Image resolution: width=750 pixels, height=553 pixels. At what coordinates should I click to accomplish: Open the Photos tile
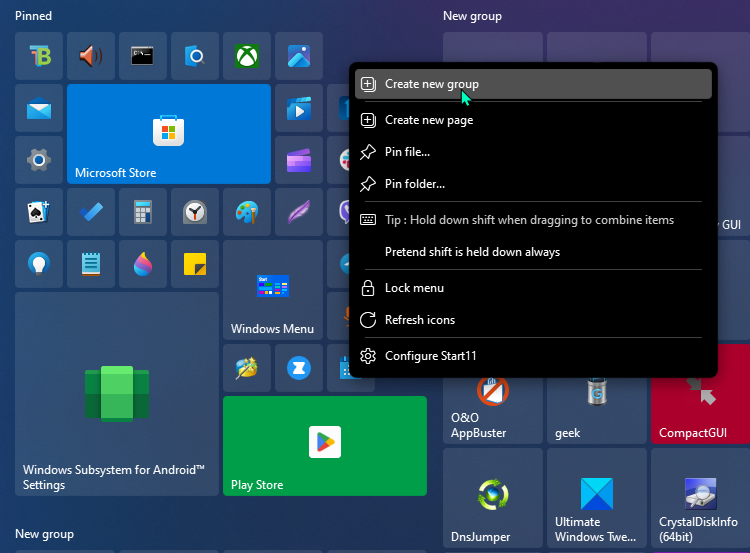point(299,56)
